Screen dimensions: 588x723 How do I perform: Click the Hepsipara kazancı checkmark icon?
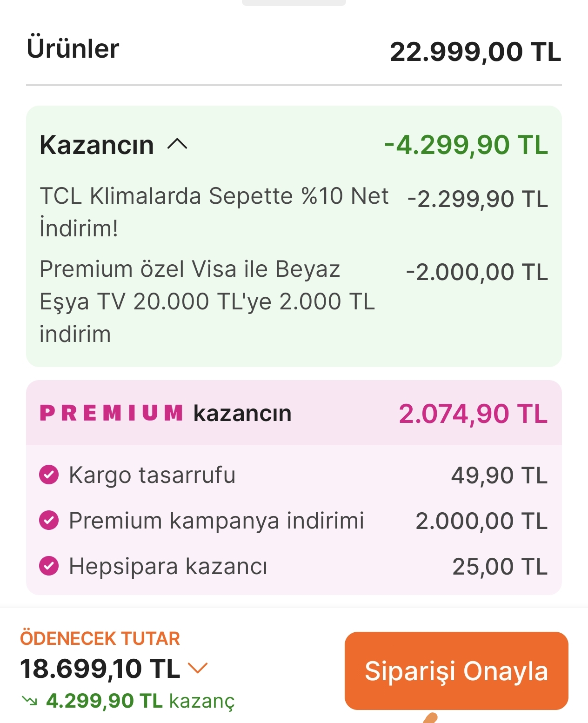[x=49, y=566]
